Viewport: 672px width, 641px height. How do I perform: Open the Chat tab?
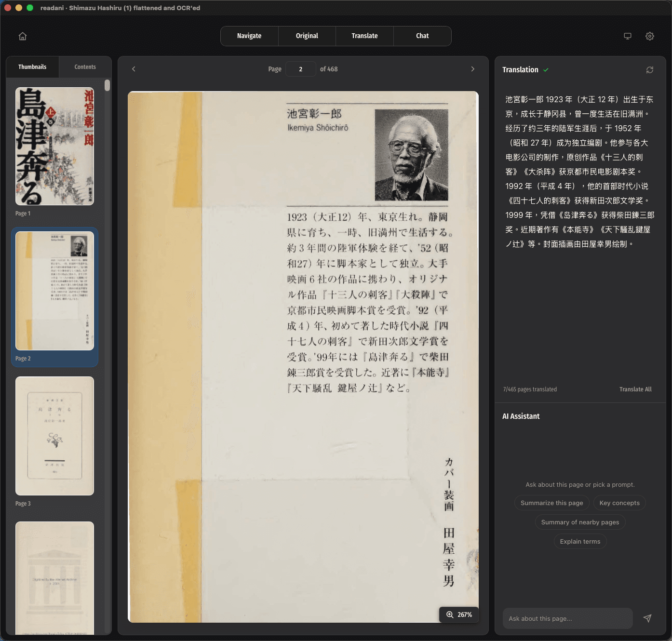point(422,36)
